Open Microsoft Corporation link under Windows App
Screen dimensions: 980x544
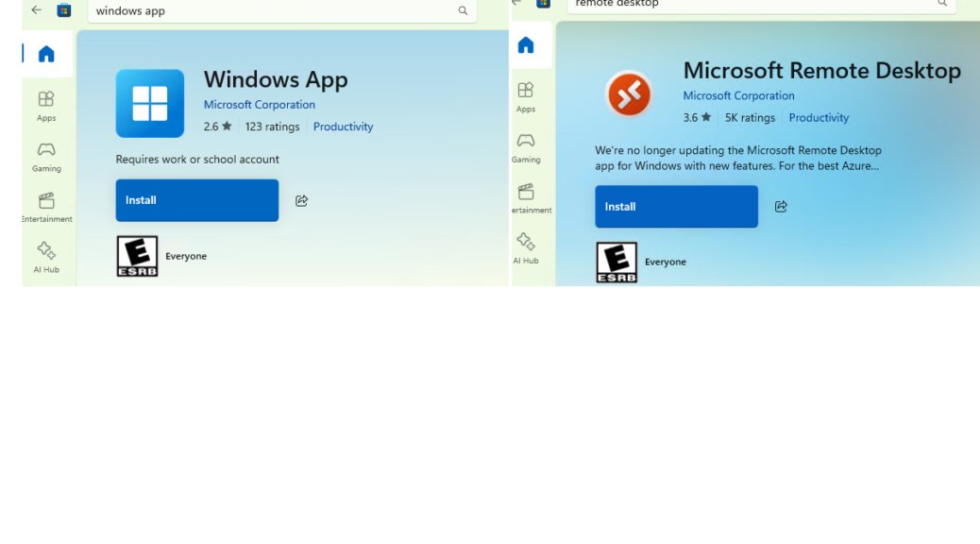tap(260, 105)
